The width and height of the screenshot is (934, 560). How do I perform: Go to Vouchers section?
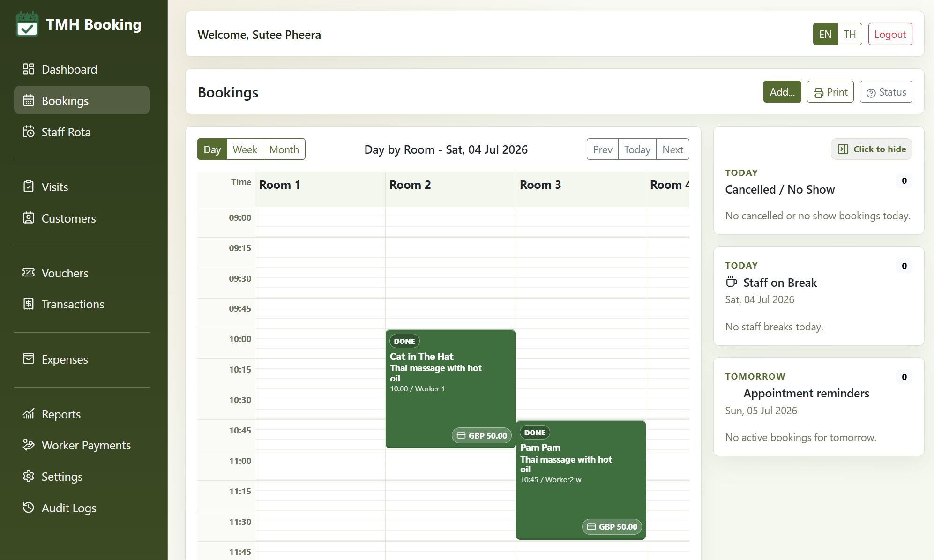click(x=82, y=273)
